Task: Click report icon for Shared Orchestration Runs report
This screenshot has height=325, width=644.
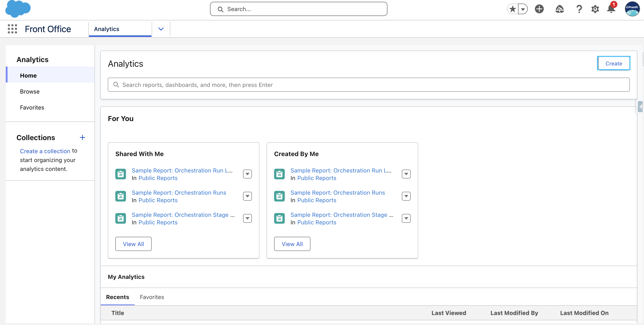Action: pos(120,196)
